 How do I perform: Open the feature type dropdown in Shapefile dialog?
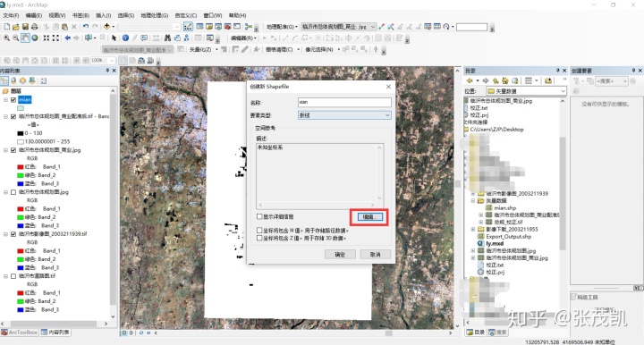point(344,115)
